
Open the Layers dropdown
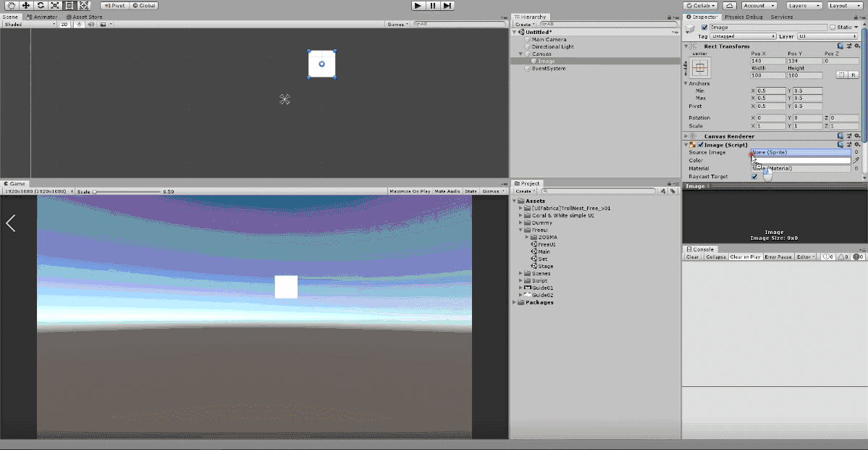pos(804,6)
